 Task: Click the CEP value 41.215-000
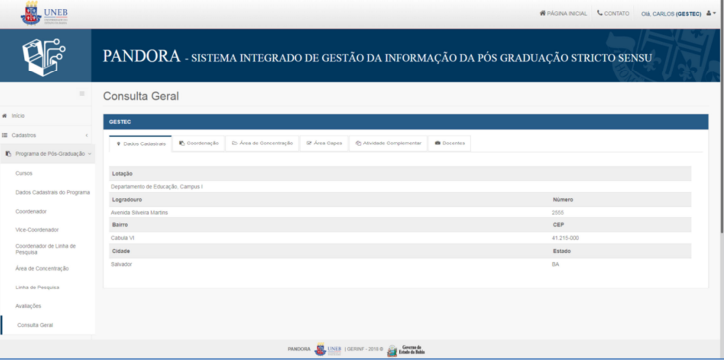(565, 238)
